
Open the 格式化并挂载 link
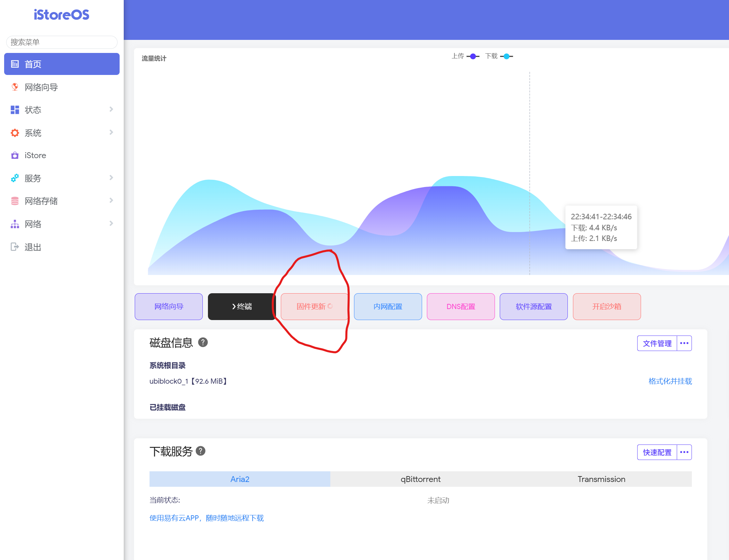[670, 381]
